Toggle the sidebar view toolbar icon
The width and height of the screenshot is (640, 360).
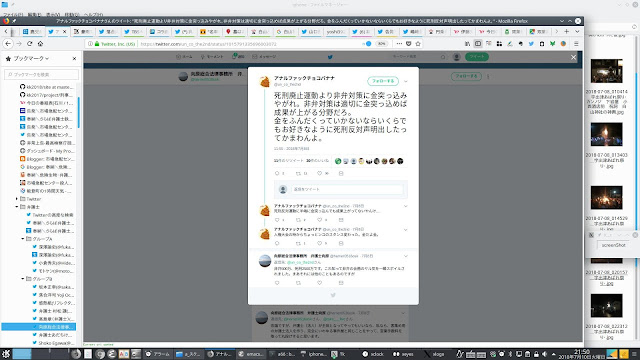coord(478,44)
